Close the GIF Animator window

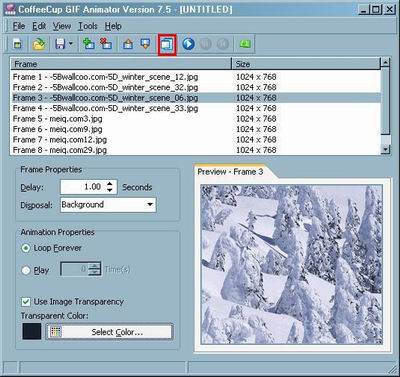click(389, 9)
